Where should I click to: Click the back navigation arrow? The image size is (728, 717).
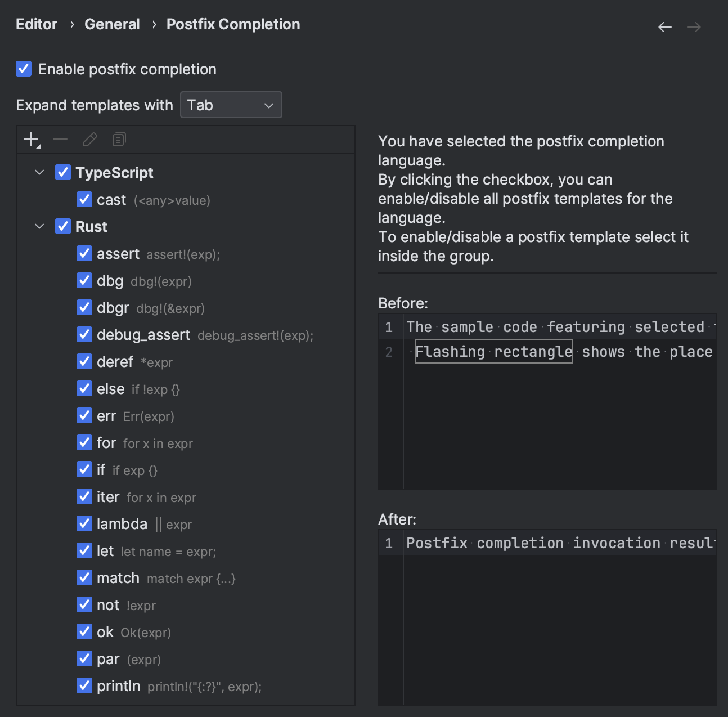664,26
